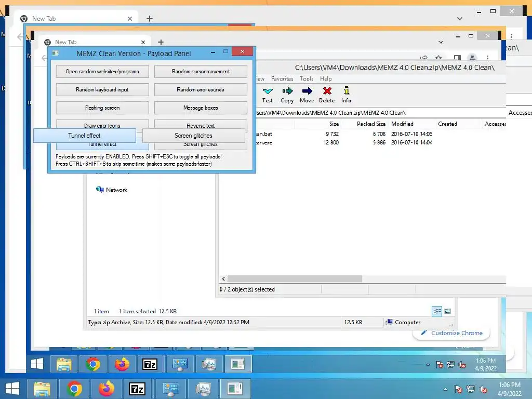
Task: Switch Explorer to large icons view icon
Action: tap(447, 311)
